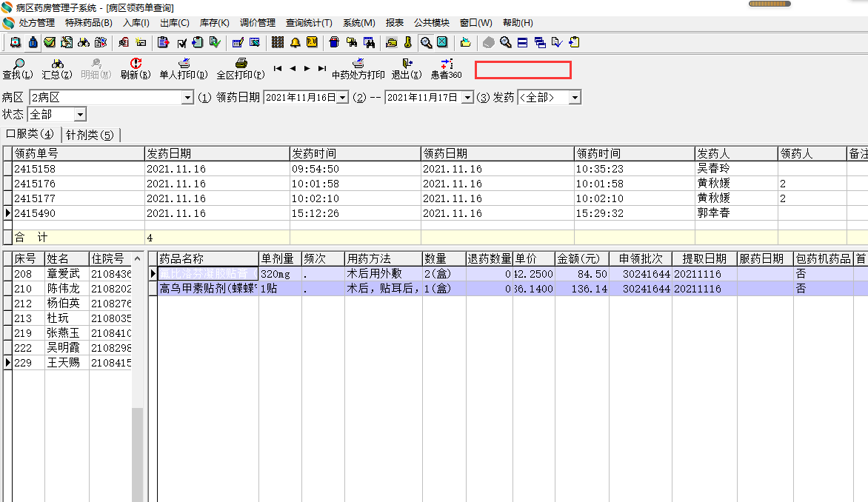Switch to the 针剂类 tab
The height and width of the screenshot is (502, 868).
90,135
